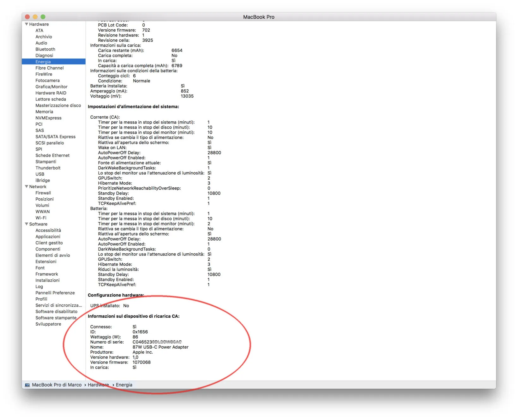Open the PCI entry
This screenshot has width=518, height=420.
(39, 124)
